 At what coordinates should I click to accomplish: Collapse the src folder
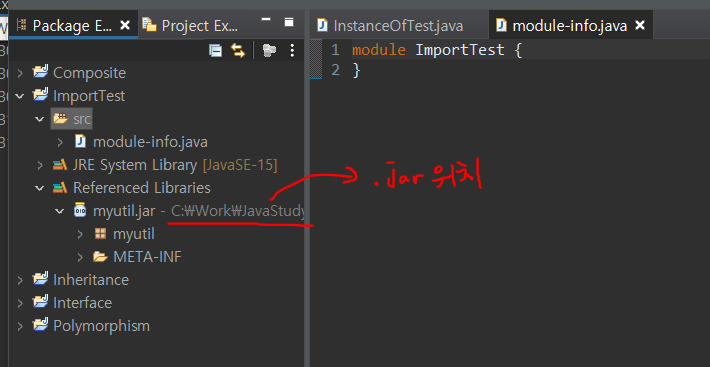click(40, 119)
